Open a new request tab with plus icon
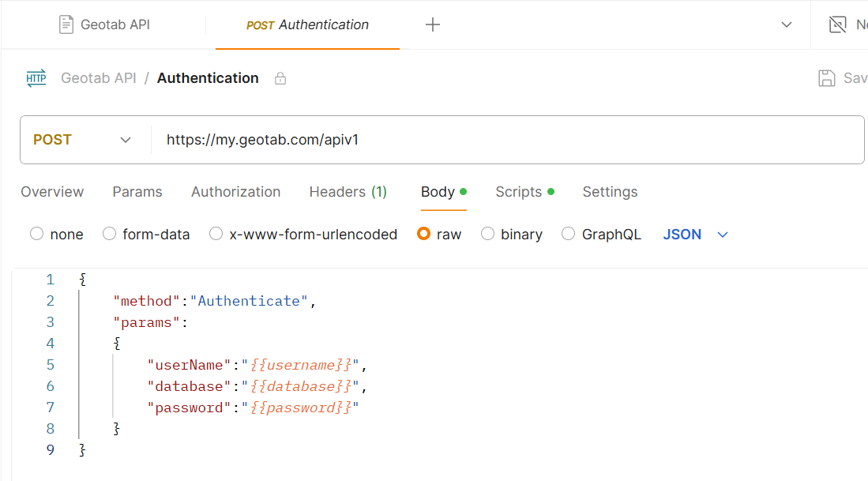The height and width of the screenshot is (481, 868). (432, 24)
